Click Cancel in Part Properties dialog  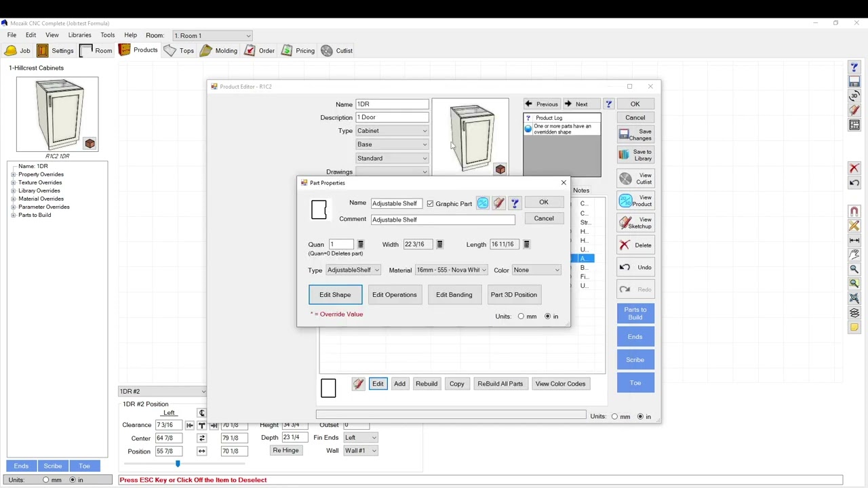543,219
